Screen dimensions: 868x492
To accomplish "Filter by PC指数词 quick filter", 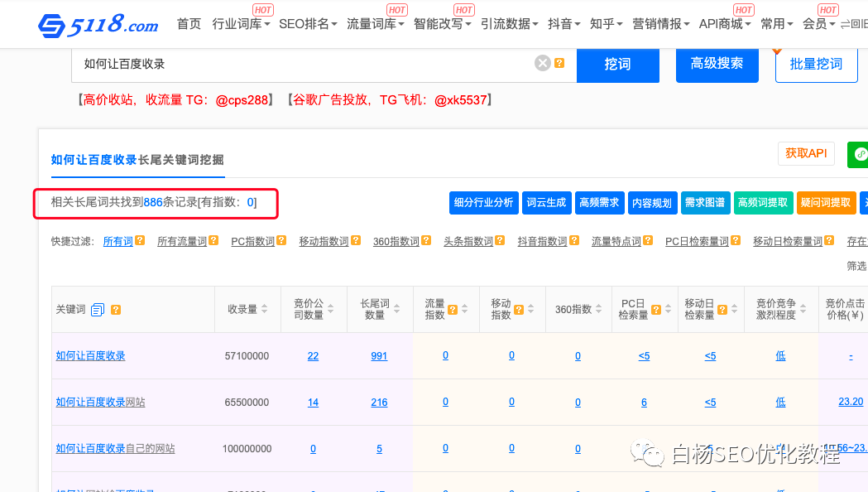I will tap(252, 242).
